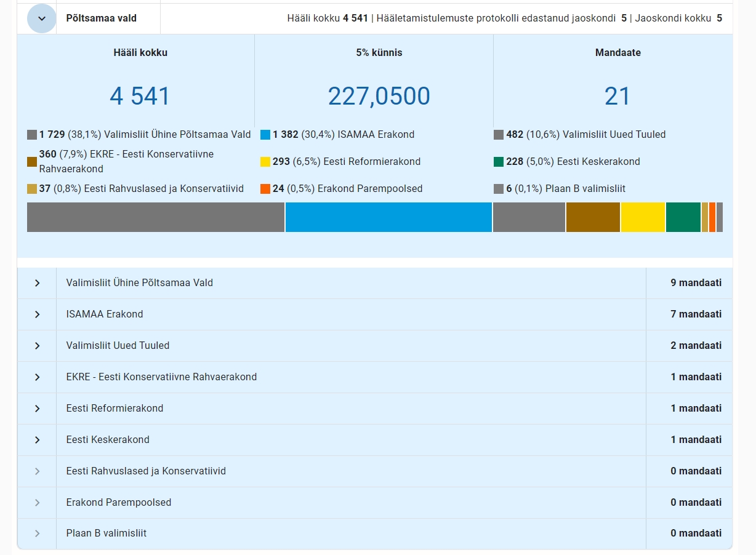Click the blue ISAMAA Erakond legend square

pos(265,135)
